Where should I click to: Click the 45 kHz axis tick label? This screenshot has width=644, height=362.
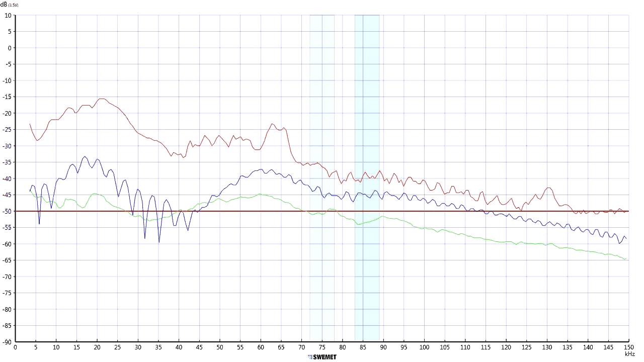click(199, 347)
